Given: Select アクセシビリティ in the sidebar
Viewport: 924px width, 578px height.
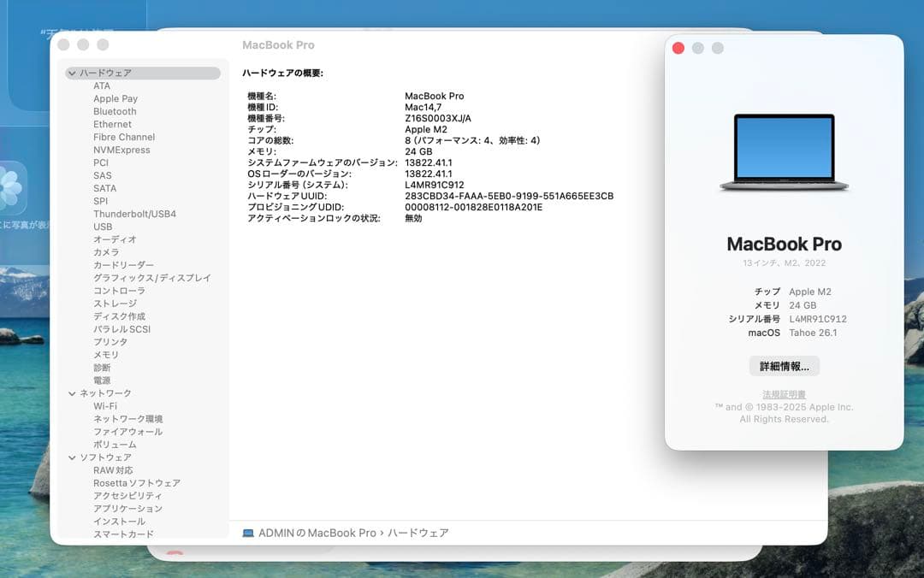Looking at the screenshot, I should [127, 496].
